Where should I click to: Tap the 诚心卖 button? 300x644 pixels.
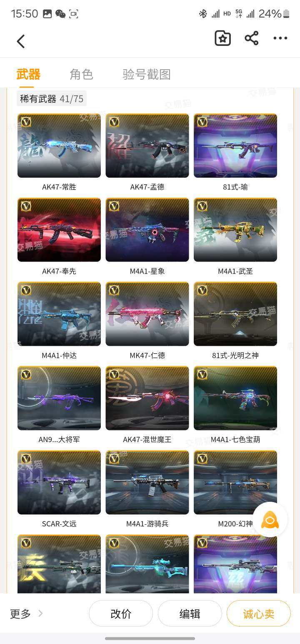(258, 613)
